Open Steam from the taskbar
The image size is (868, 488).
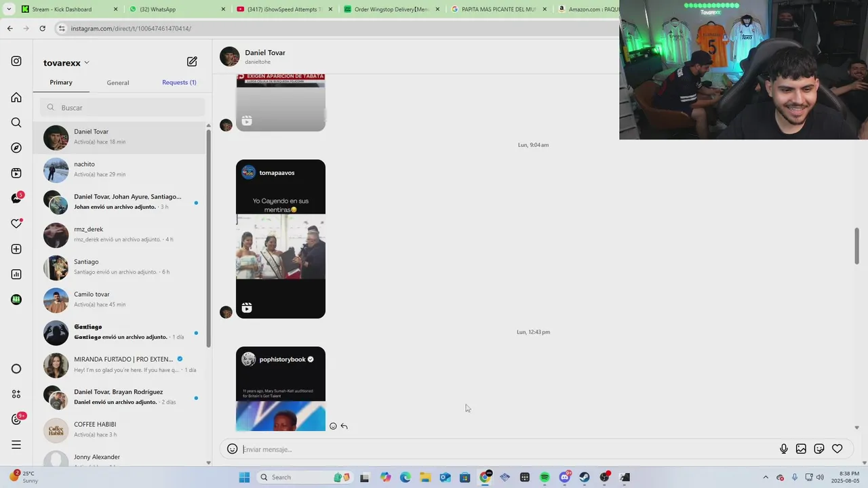pos(585,477)
